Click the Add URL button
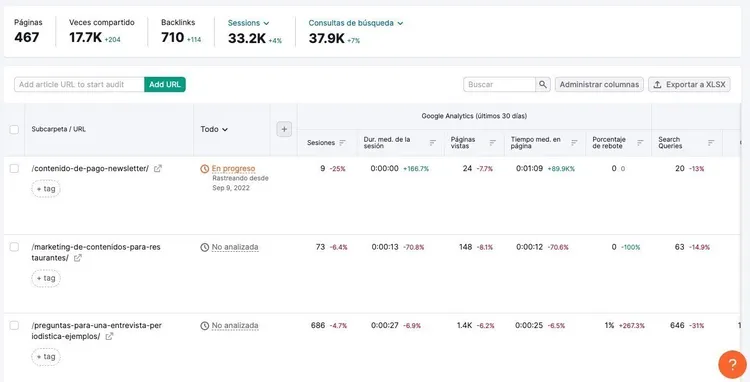This screenshot has height=382, width=750. (165, 84)
